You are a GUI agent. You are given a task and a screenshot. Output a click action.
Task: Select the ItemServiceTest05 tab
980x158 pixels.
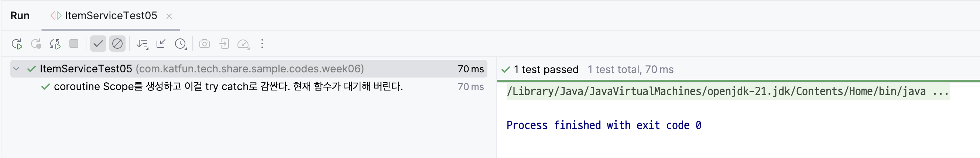click(x=110, y=16)
